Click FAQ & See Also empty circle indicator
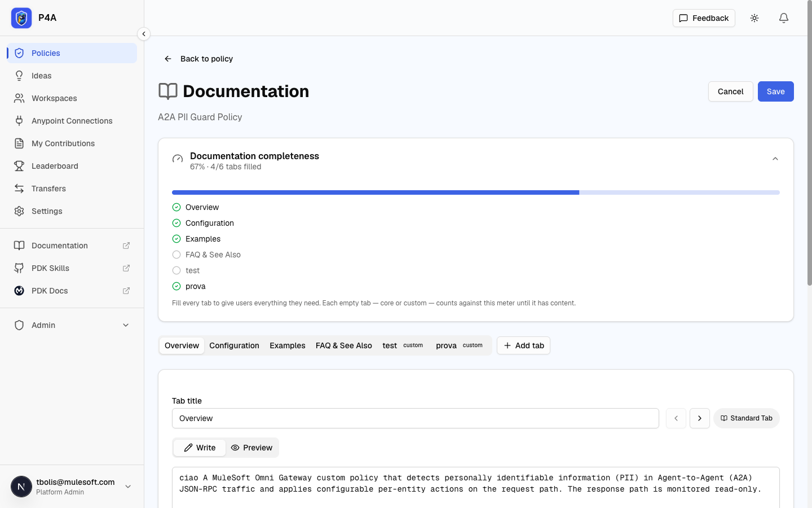This screenshot has height=508, width=812. pyautogui.click(x=176, y=255)
